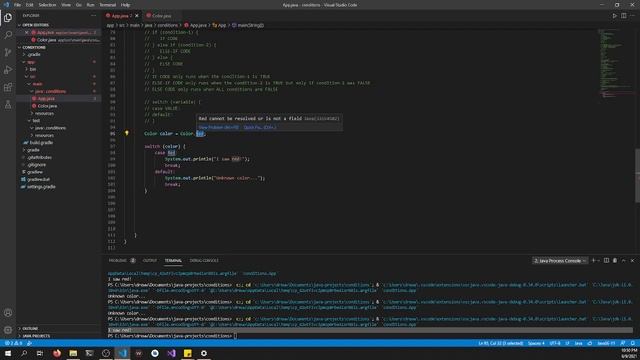Open the Java Process Console terminal dropdown
Screen dimensions: 640x360
(560, 260)
